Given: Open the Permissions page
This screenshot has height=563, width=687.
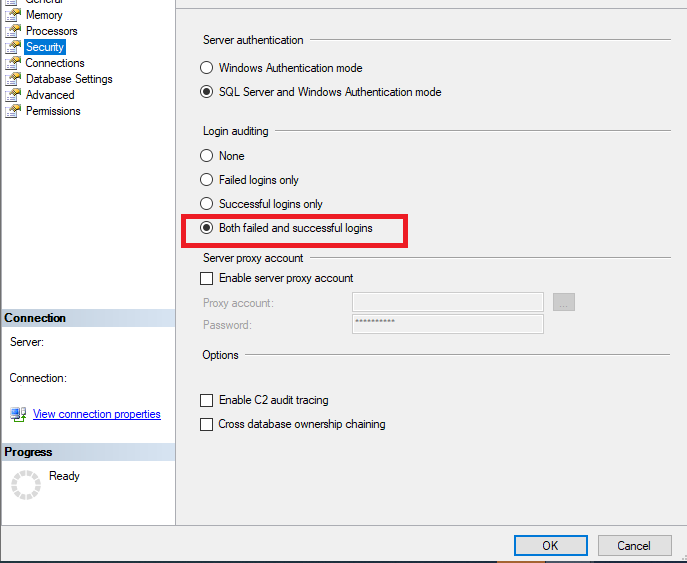Looking at the screenshot, I should [53, 111].
